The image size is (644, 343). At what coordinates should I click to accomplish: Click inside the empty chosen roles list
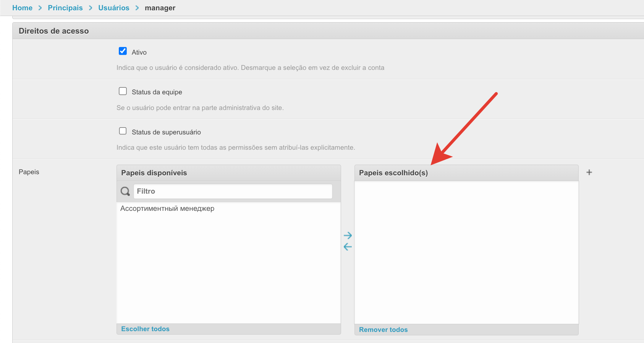pyautogui.click(x=466, y=252)
